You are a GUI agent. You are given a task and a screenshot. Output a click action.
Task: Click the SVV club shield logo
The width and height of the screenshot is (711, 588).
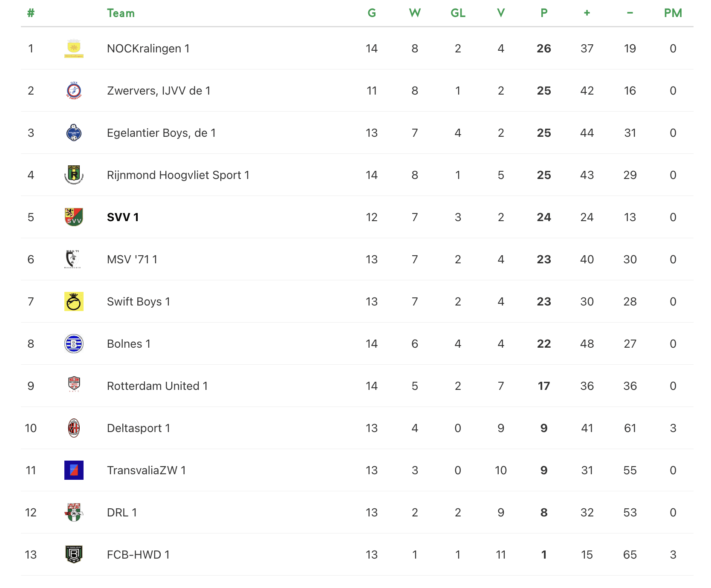(74, 217)
